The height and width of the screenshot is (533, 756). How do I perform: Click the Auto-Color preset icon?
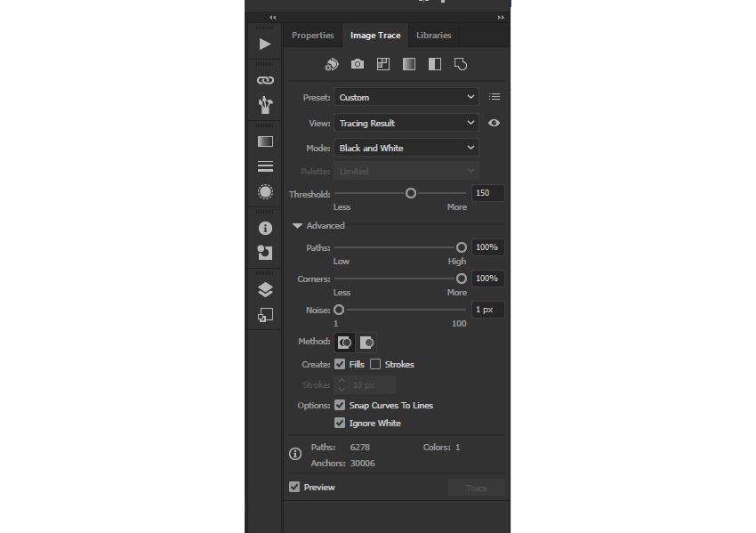(x=332, y=64)
